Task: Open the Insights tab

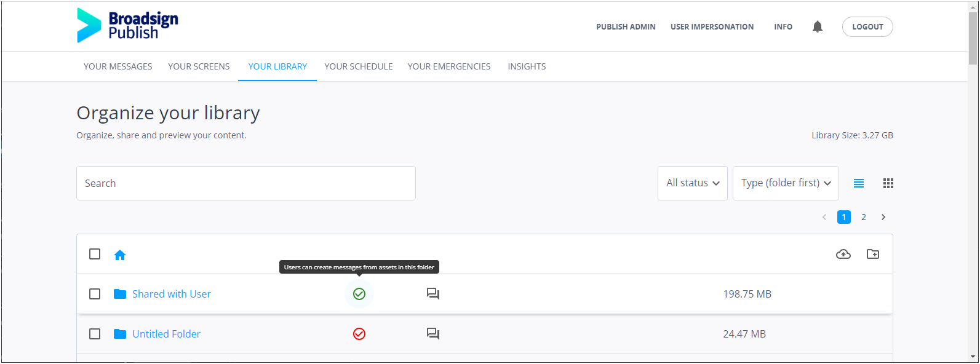Action: [x=527, y=66]
